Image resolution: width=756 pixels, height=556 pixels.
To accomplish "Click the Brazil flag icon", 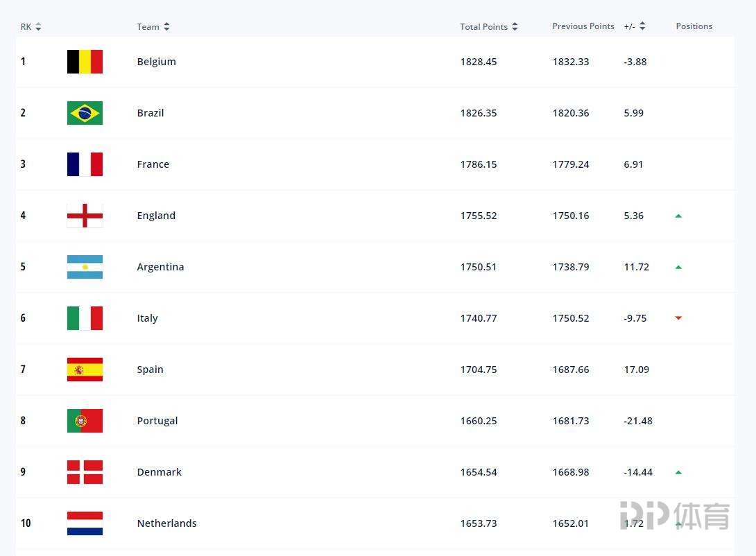I will [x=85, y=113].
